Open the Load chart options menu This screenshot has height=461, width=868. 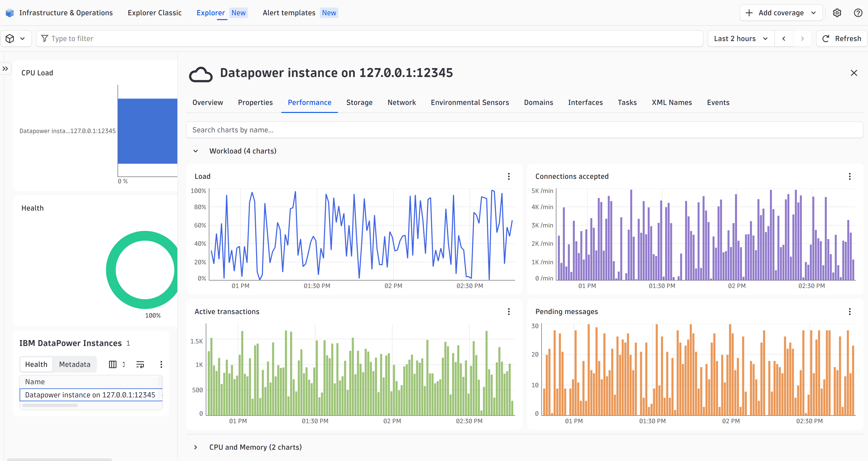coord(509,176)
